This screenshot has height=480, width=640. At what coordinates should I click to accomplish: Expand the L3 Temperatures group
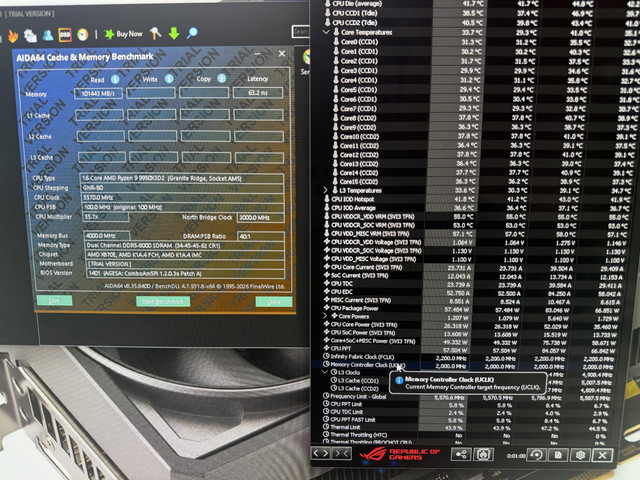[325, 190]
